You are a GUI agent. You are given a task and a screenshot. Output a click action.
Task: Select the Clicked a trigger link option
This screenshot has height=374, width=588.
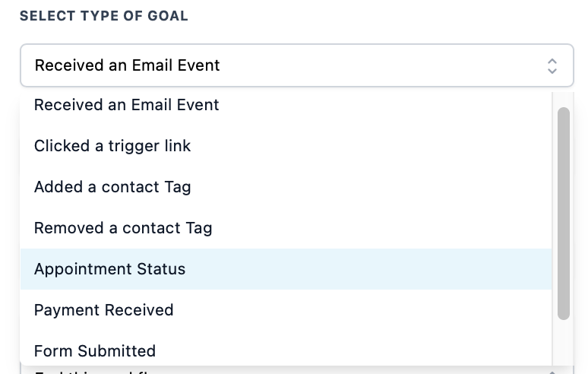(112, 146)
